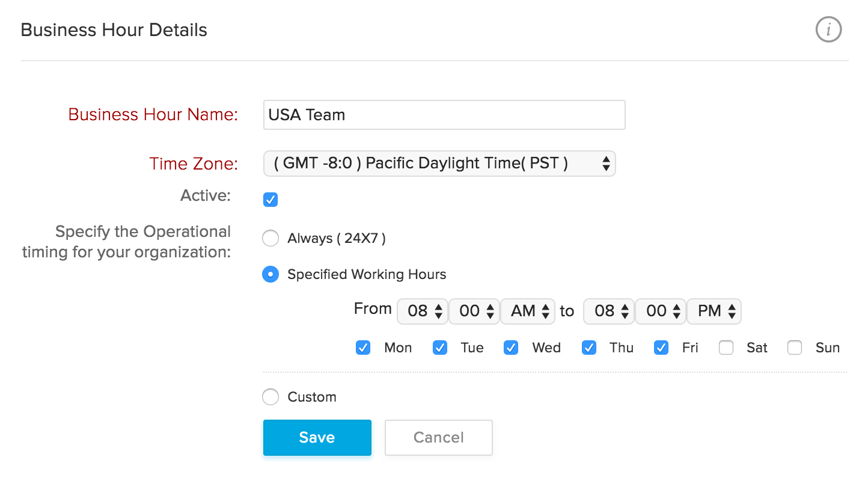This screenshot has height=481, width=868.
Task: Click the Business Hour Name text field
Action: coord(444,115)
